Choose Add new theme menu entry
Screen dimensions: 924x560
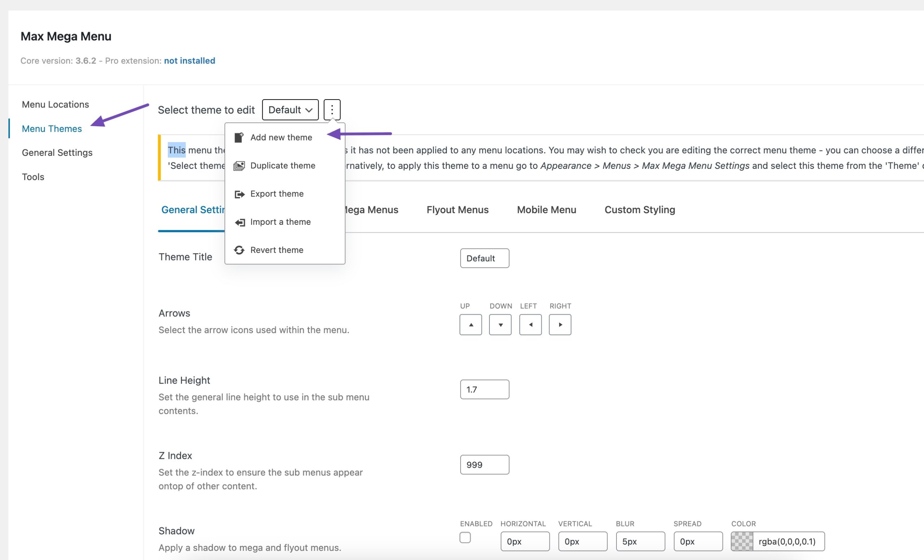(285, 137)
